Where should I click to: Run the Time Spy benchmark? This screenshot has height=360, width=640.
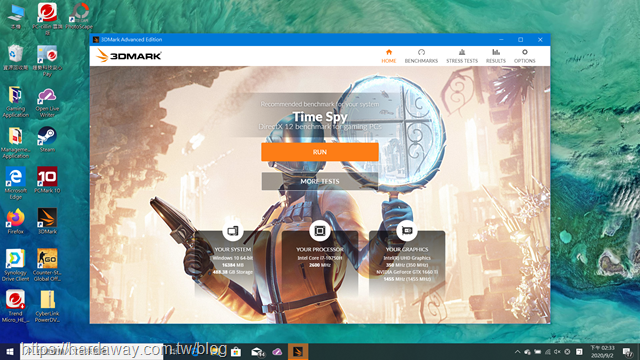320,152
